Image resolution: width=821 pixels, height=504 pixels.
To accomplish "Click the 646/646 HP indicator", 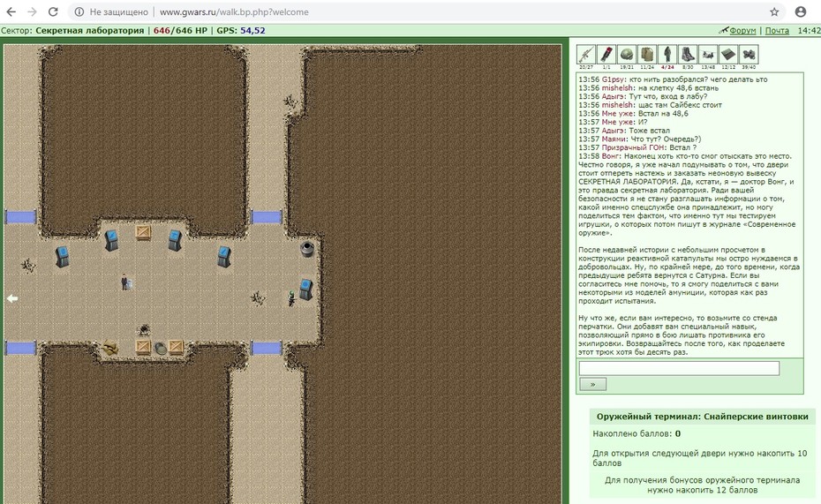I will [x=181, y=30].
